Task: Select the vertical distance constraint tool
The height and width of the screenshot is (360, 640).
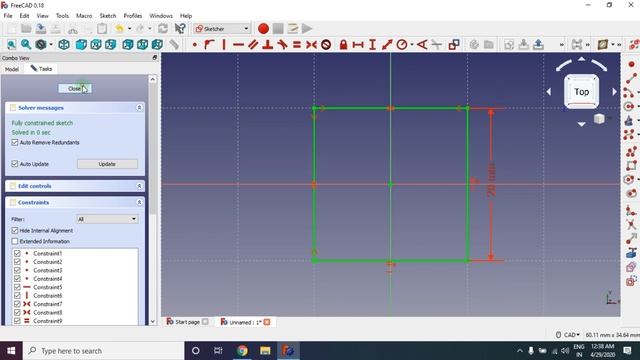Action: (372, 44)
